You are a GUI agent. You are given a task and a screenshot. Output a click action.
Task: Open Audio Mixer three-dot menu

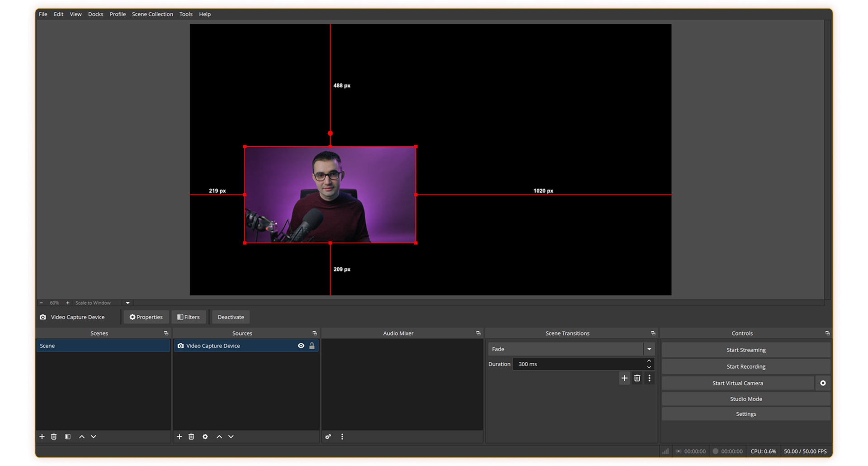(342, 437)
